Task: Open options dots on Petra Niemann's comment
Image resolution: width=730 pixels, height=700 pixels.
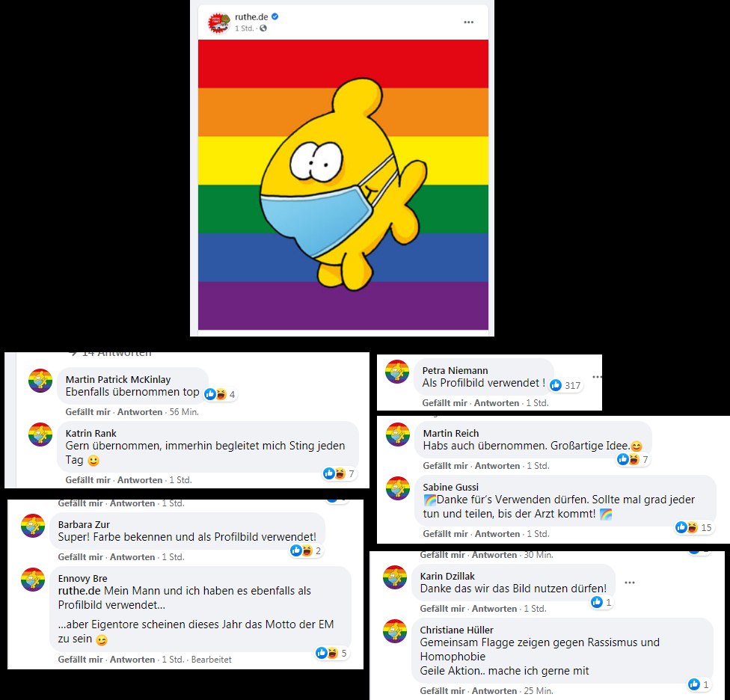Action: [597, 376]
